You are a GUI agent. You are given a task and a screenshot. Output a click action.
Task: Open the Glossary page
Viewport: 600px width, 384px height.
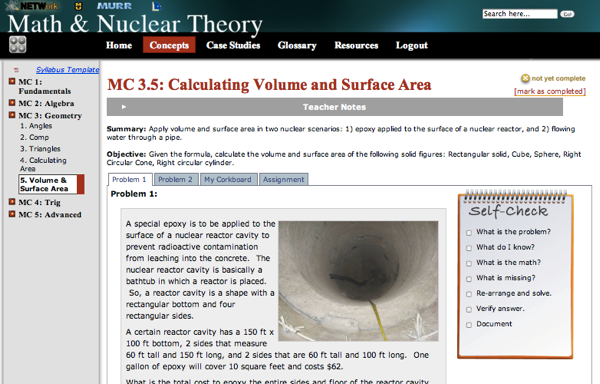(x=297, y=45)
